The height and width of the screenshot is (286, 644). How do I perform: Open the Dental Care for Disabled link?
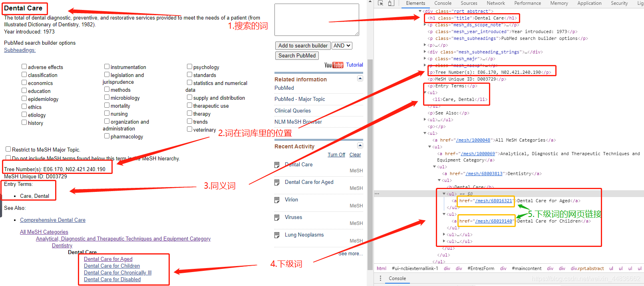(112, 280)
